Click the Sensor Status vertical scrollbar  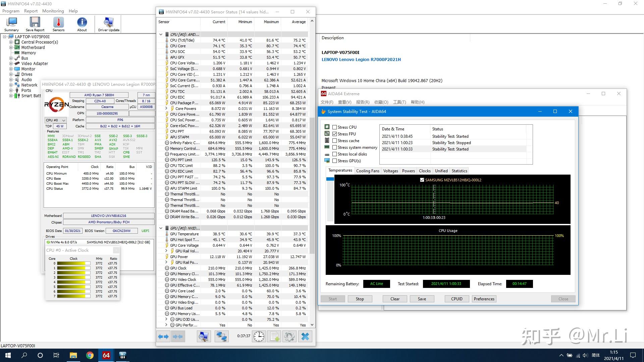pyautogui.click(x=312, y=185)
